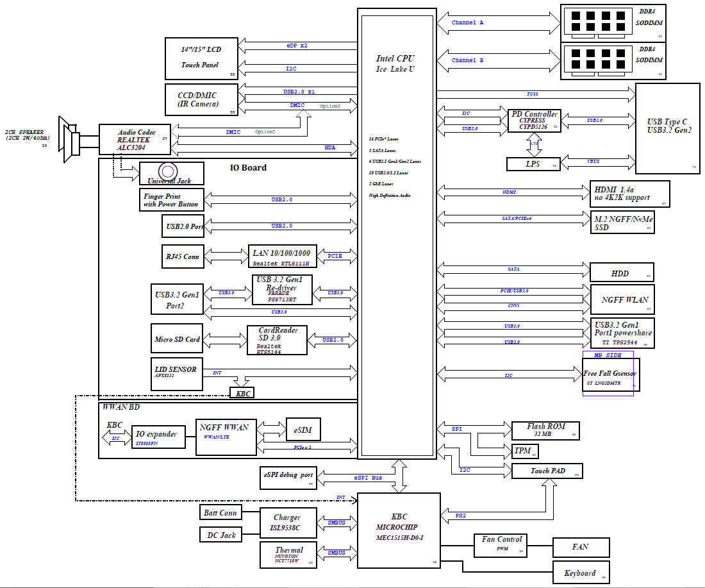Click the VBUS bus label
The width and height of the screenshot is (705, 588).
tap(593, 161)
